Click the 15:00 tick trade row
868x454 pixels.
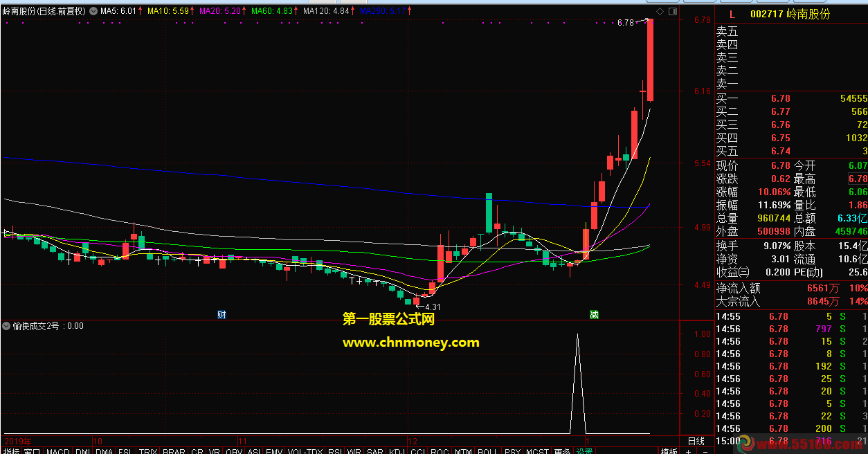coord(791,441)
